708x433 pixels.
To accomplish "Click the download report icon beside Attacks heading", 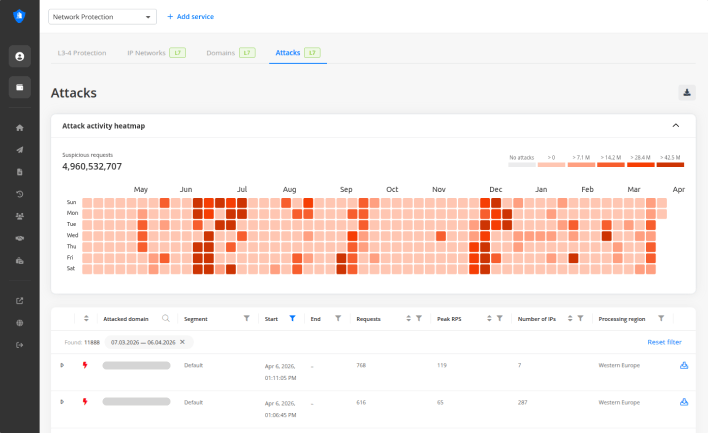I will click(687, 93).
